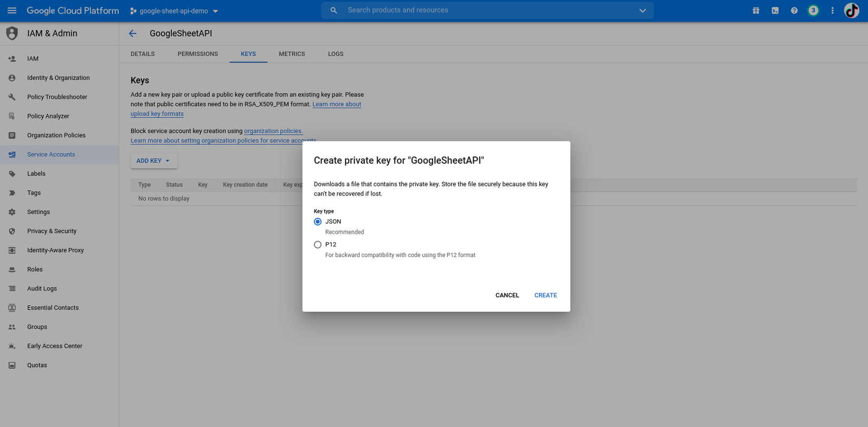This screenshot has width=868, height=427.
Task: Open the hamburger navigation menu
Action: pyautogui.click(x=12, y=11)
